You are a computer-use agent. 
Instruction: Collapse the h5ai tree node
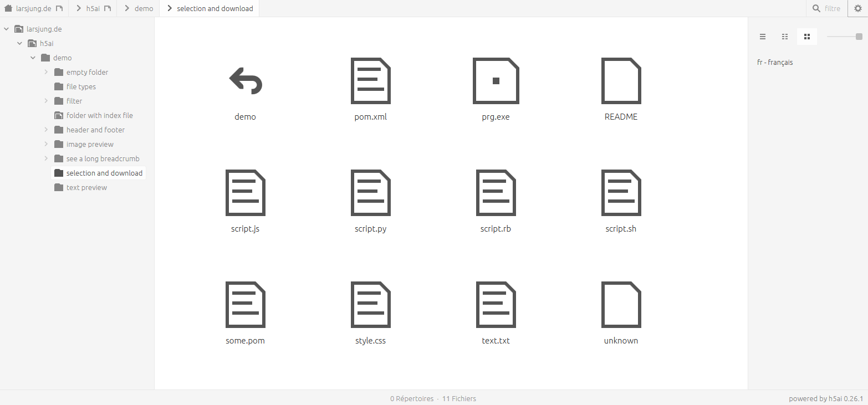point(20,43)
